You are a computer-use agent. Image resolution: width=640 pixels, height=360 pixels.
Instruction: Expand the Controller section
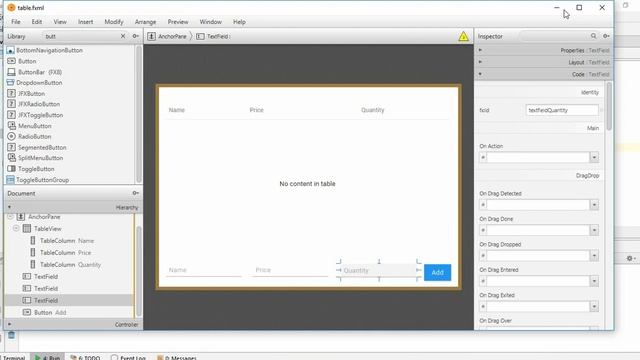click(73, 324)
